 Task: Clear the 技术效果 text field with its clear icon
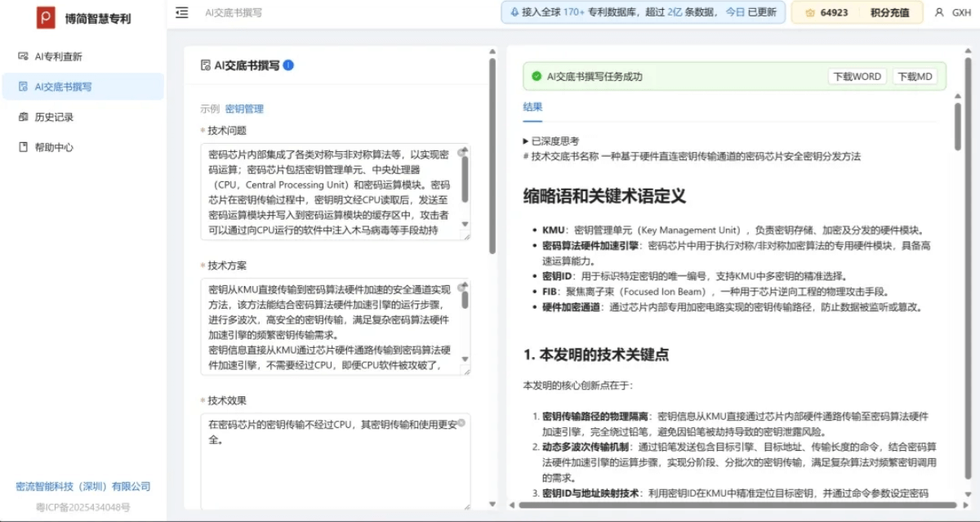coord(461,423)
